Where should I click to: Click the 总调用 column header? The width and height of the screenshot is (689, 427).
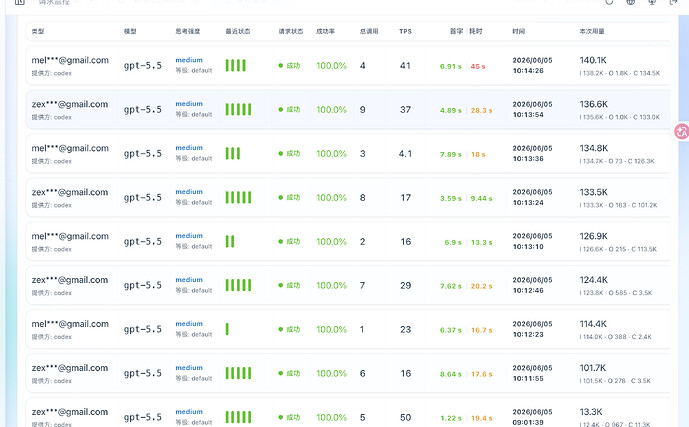(x=369, y=32)
